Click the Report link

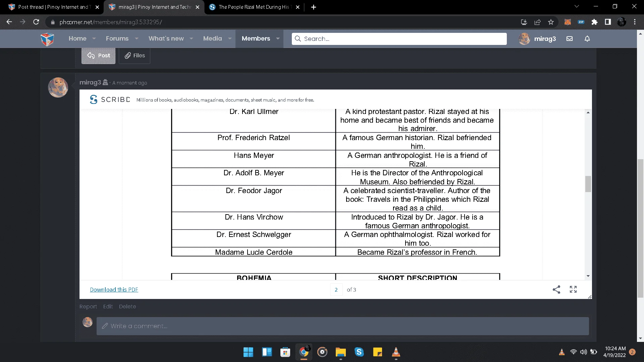pyautogui.click(x=88, y=306)
